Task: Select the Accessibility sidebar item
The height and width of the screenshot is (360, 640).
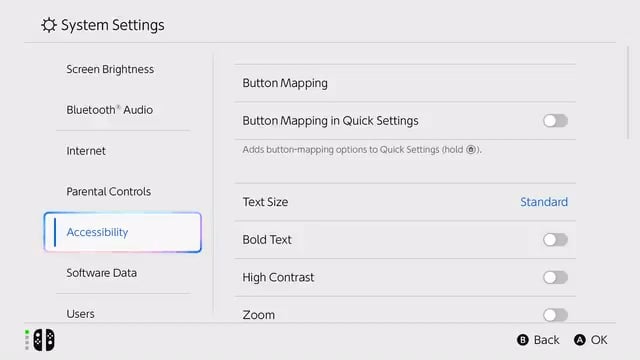Action: 122,232
